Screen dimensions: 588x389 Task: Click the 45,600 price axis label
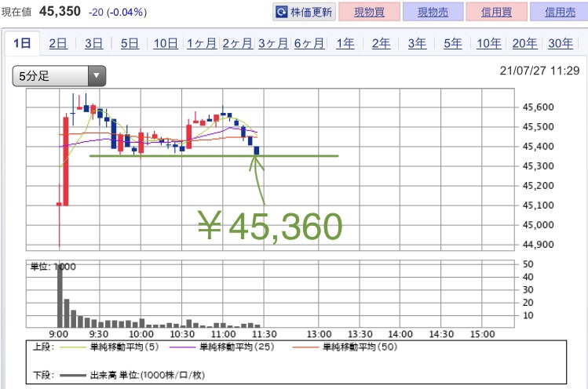538,107
